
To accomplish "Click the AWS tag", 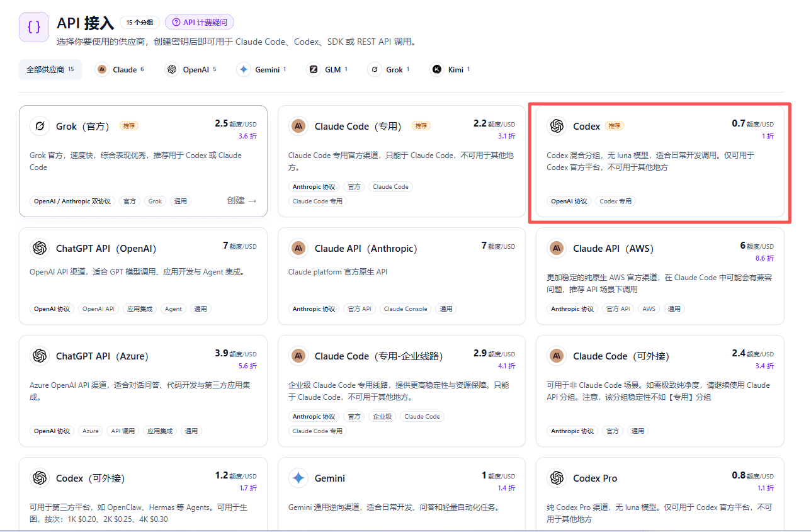I will point(649,308).
